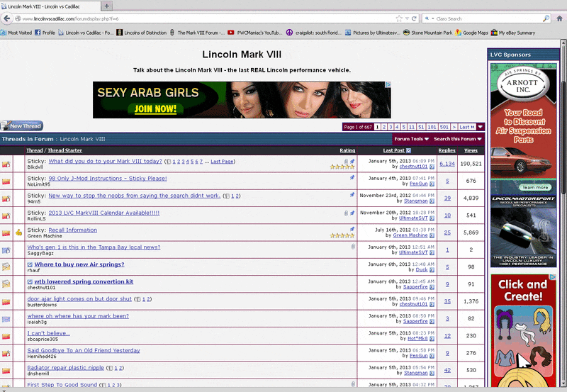
Task: Click paperclip icon in 2013 LVC Calendar row
Action: [346, 213]
